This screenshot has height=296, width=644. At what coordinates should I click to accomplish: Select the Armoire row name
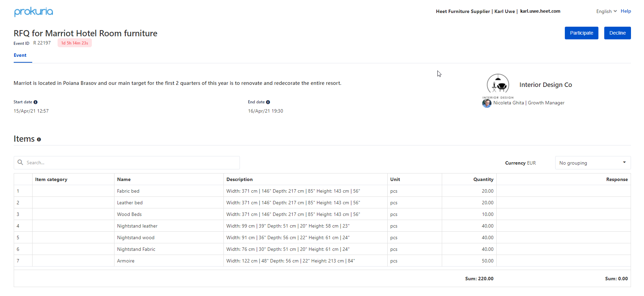click(x=126, y=261)
